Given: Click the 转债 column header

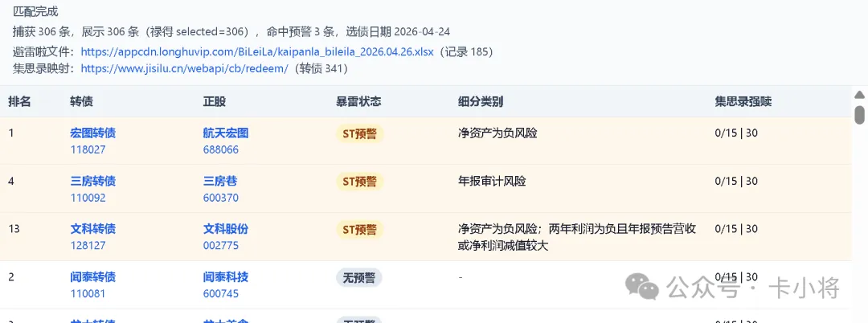Looking at the screenshot, I should 82,102.
